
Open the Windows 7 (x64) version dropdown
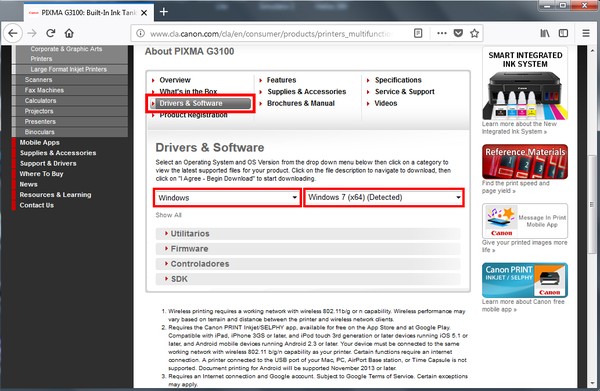pyautogui.click(x=384, y=197)
